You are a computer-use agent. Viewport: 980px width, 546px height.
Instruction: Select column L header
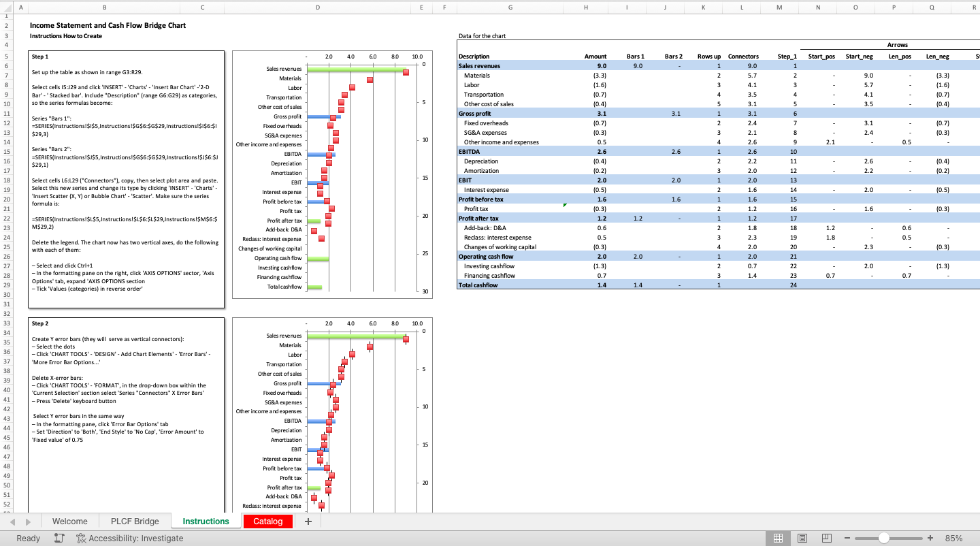tap(741, 7)
